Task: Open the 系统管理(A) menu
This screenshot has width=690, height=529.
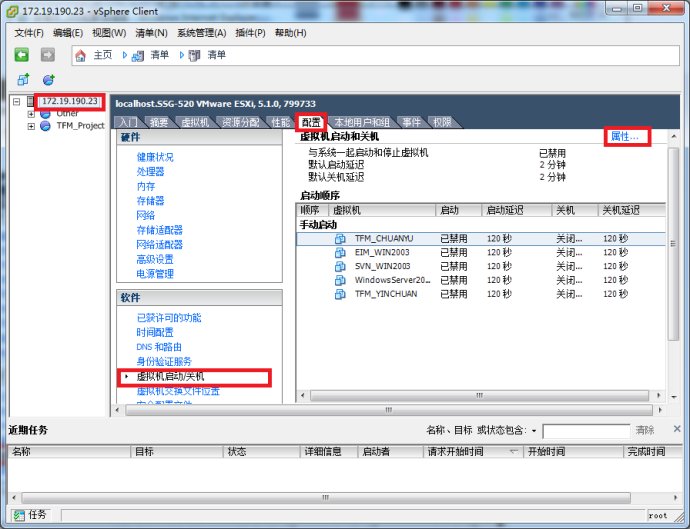Action: 202,33
